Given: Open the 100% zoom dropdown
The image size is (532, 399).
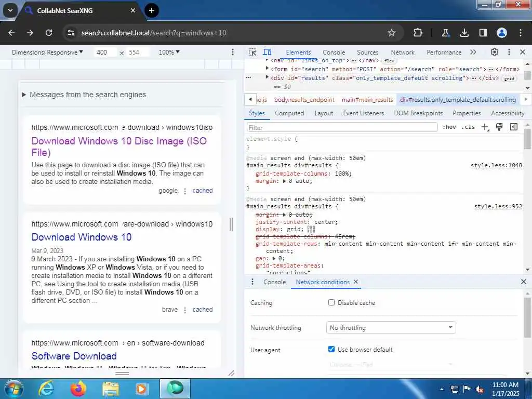Looking at the screenshot, I should (169, 52).
